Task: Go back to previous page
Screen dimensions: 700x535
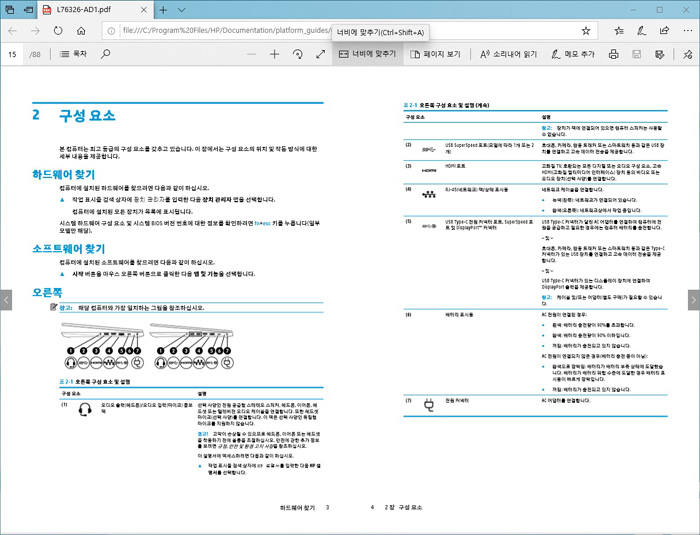Action: point(12,31)
